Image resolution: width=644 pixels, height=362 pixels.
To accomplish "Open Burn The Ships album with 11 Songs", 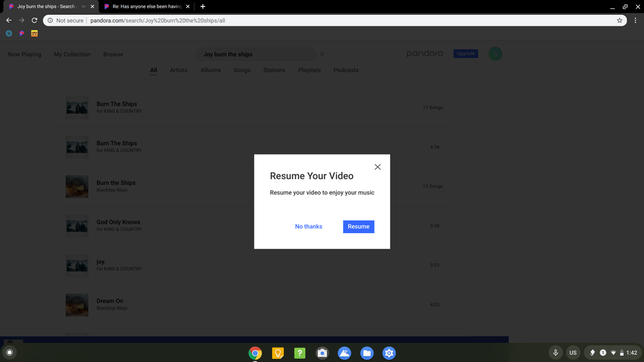I will (255, 108).
